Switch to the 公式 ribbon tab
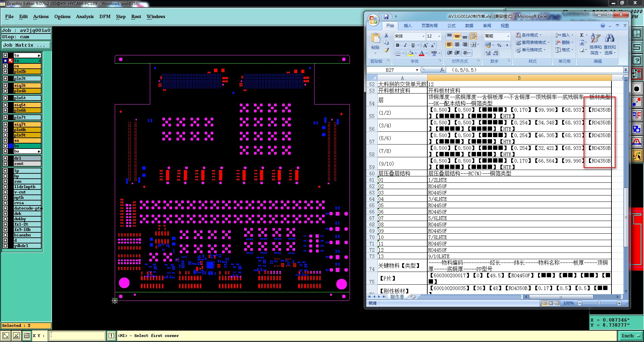Viewport: 644px width, 342px height. [451, 26]
